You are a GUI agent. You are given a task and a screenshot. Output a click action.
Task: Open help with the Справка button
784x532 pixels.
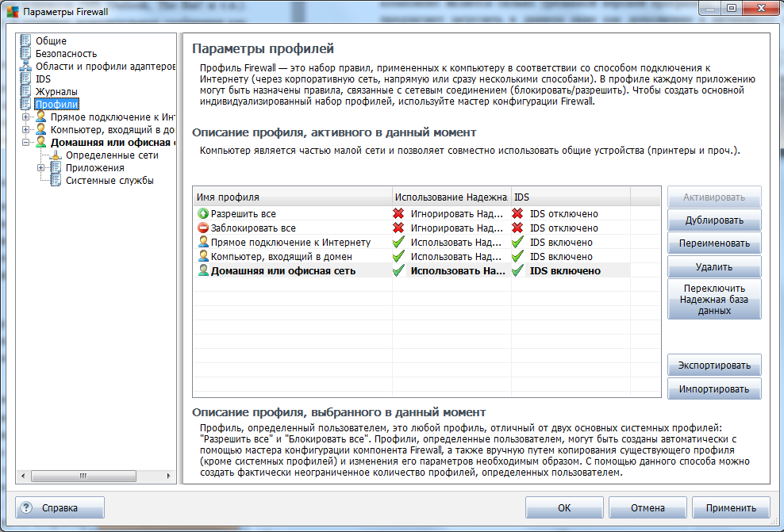pyautogui.click(x=60, y=507)
